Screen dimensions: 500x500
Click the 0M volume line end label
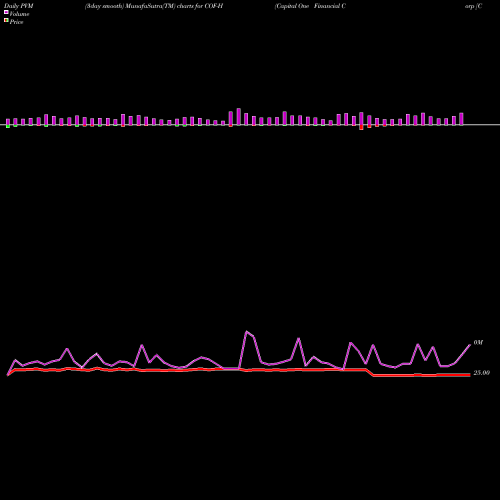pyautogui.click(x=478, y=343)
